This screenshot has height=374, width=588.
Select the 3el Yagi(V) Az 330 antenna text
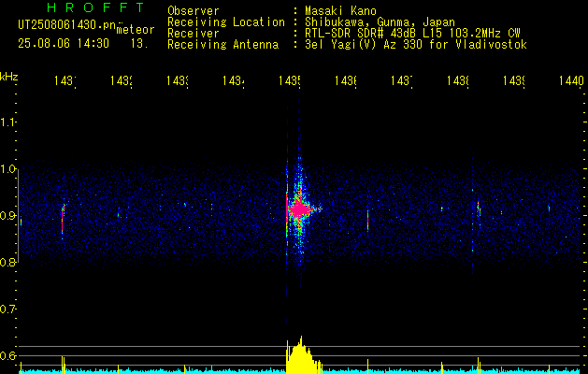(x=416, y=45)
